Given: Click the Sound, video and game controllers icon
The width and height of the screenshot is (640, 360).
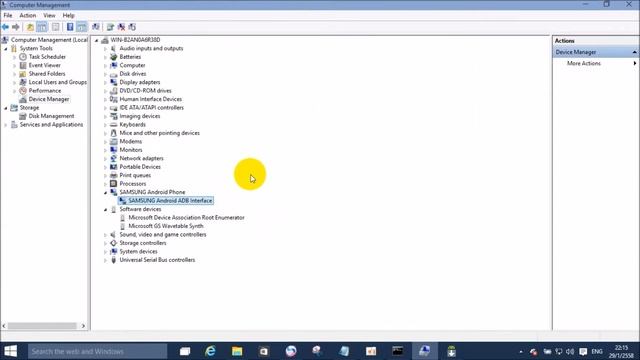Looking at the screenshot, I should tap(113, 234).
